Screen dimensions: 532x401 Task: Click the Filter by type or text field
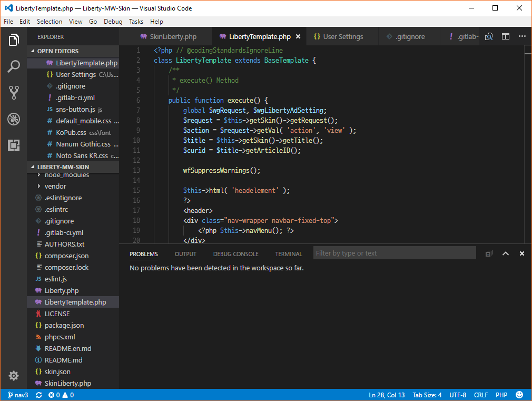(394, 253)
